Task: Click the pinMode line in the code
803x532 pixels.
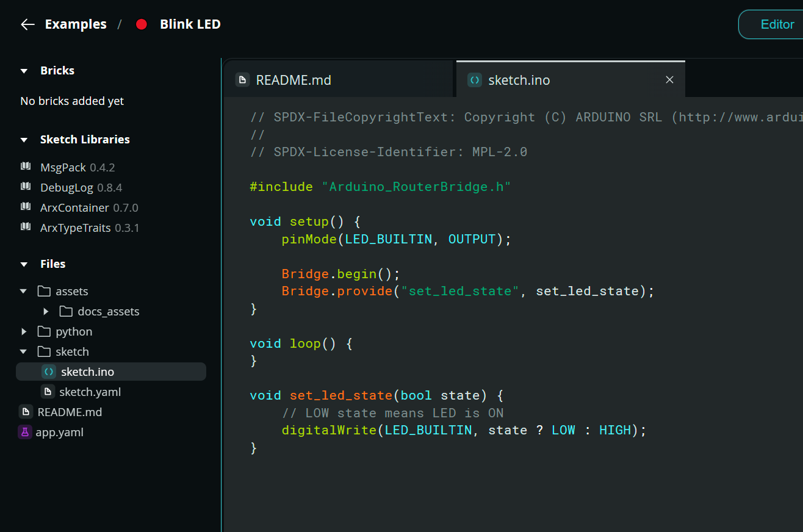Action: point(396,239)
